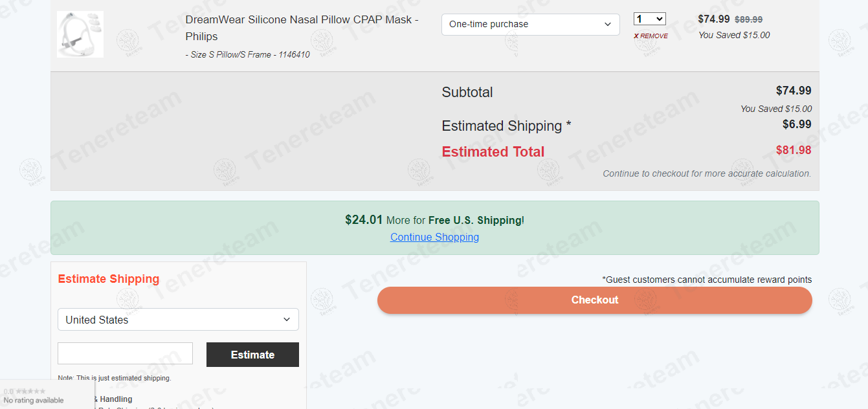Open the DreamWear mask product thumbnail

pyautogui.click(x=80, y=34)
